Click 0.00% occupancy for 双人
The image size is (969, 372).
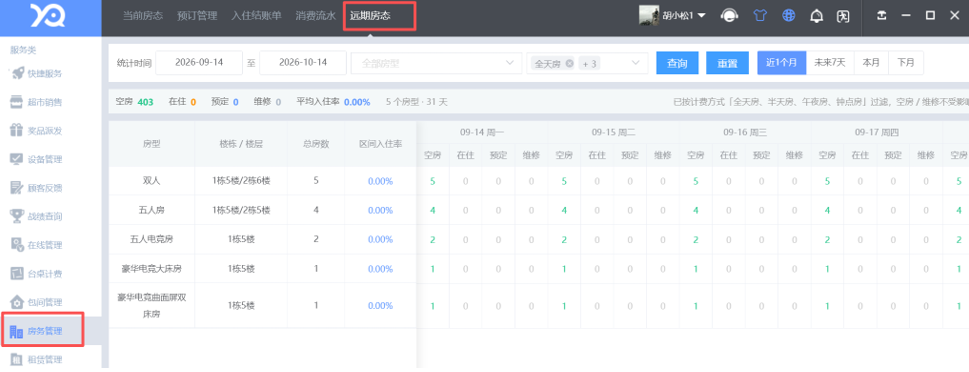[380, 181]
